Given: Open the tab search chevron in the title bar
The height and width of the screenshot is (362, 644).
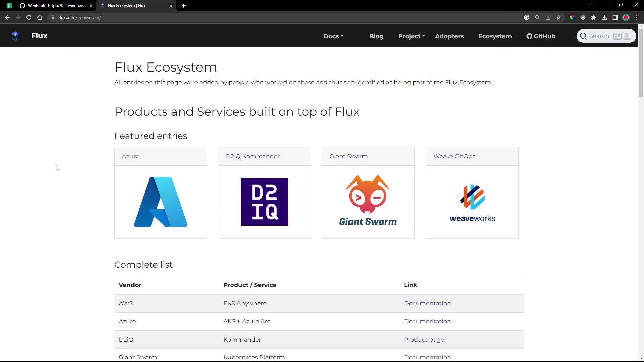Looking at the screenshot, I should [x=590, y=5].
